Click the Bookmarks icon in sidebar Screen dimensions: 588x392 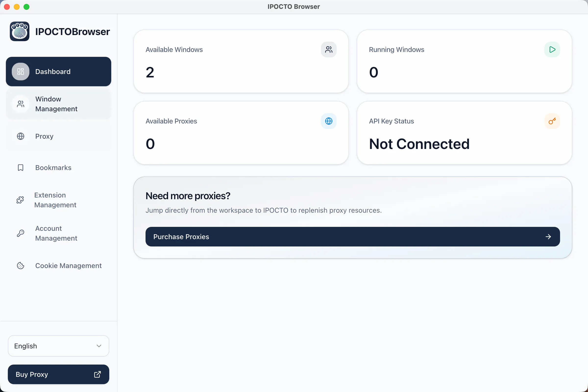[x=21, y=168]
